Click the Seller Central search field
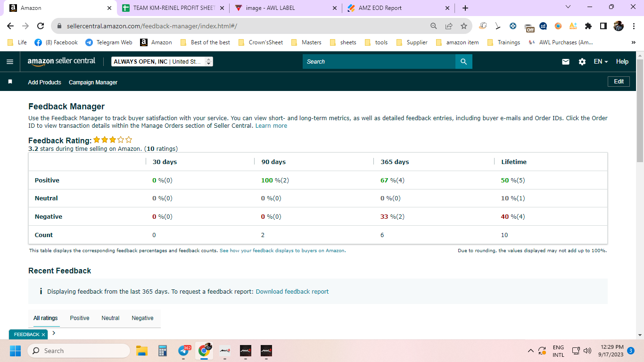Image resolution: width=644 pixels, height=362 pixels. (379, 62)
